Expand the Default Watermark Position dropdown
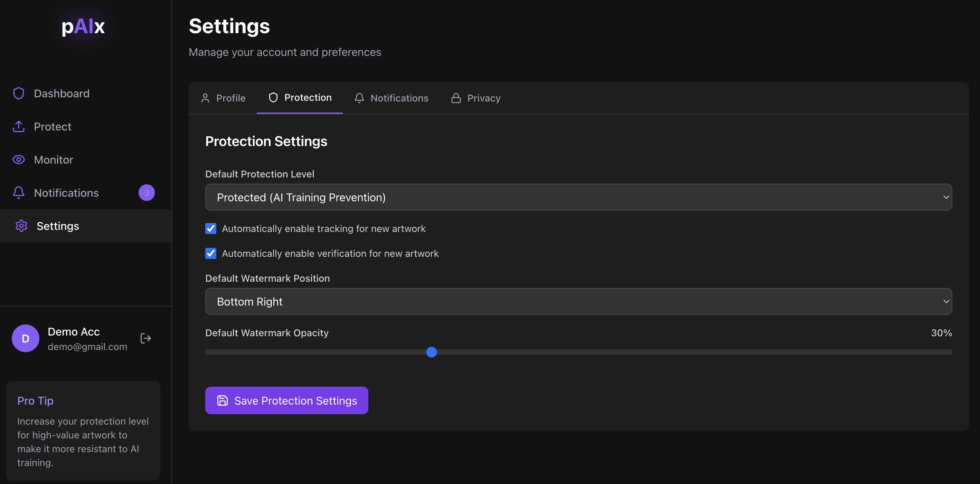Screen dimensions: 980x484 (x=578, y=301)
